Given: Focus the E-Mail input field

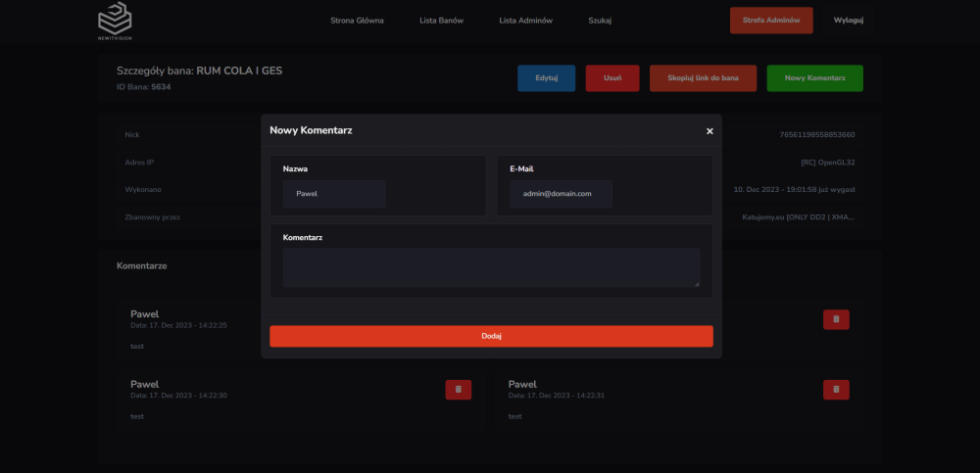Looking at the screenshot, I should pos(562,194).
